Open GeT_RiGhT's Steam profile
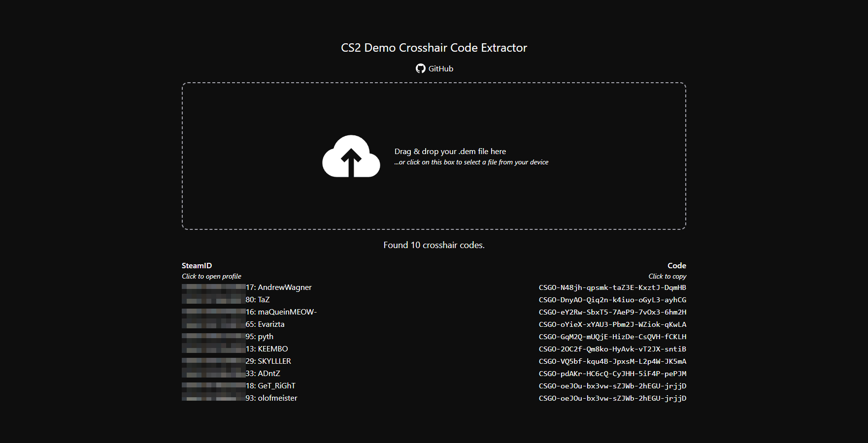868x443 pixels. click(x=238, y=386)
